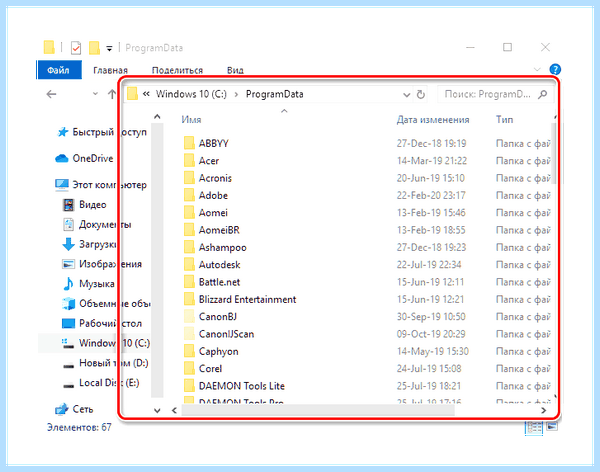Click date 22-Feb-20 23:17
Viewport: 600px width, 472px height.
tap(431, 196)
